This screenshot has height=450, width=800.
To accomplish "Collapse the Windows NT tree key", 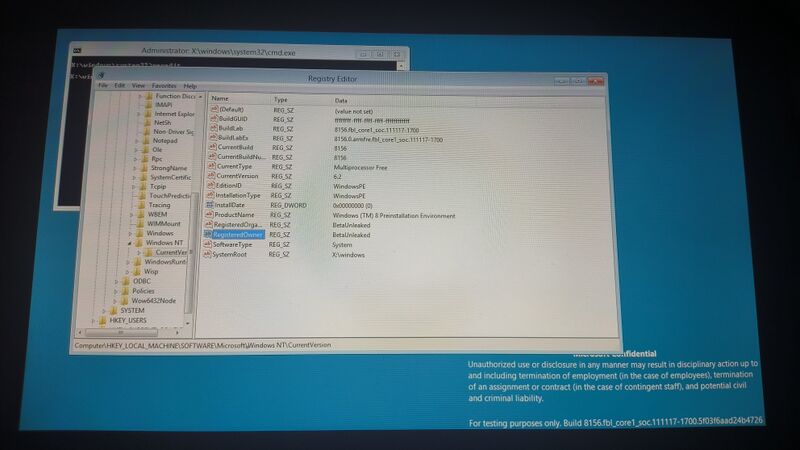I will coord(130,243).
